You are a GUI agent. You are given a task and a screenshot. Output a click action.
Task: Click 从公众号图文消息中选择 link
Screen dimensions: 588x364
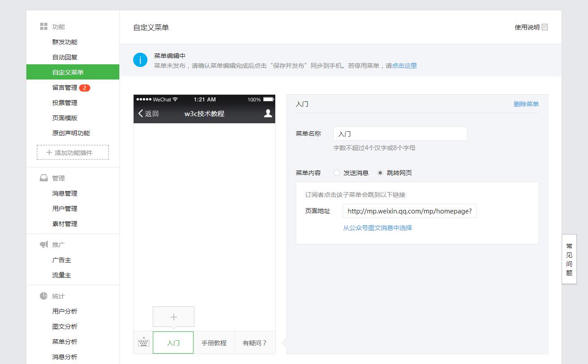377,228
